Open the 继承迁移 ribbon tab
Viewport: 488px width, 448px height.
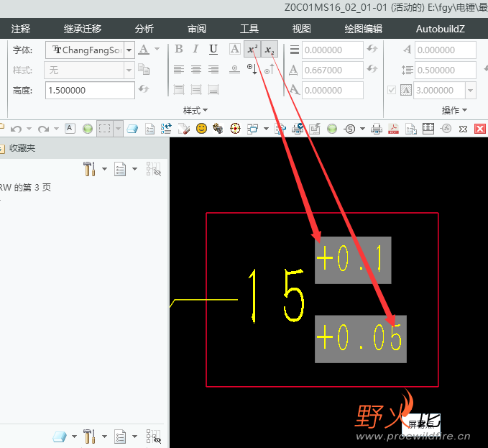click(x=83, y=29)
